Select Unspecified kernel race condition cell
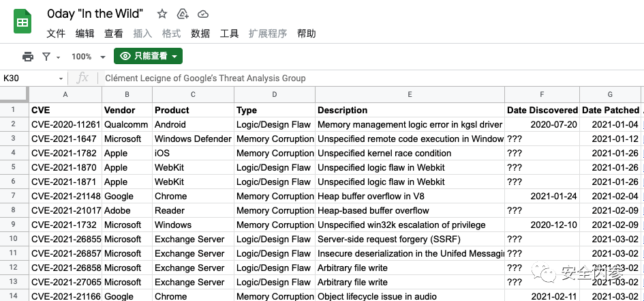The height and width of the screenshot is (301, 644). (410, 153)
